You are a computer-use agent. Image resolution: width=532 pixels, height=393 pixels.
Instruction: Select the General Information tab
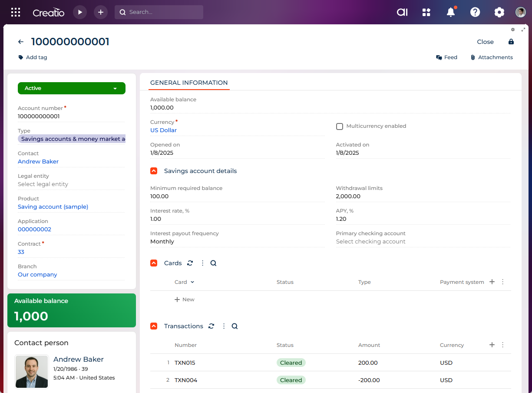click(x=189, y=83)
